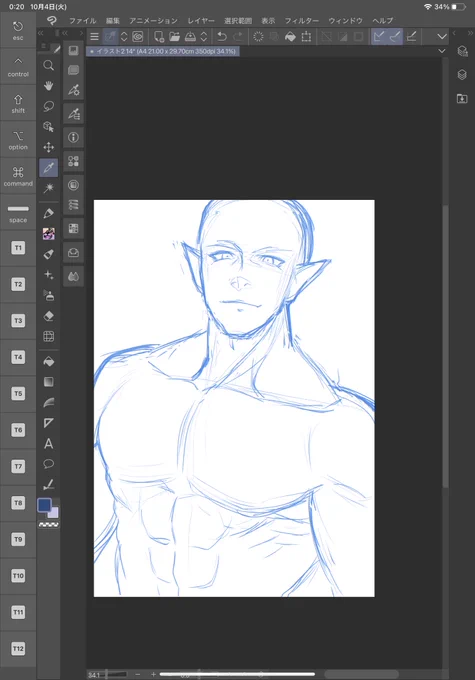
Task: Open the 選択範囲 menu
Action: 238,20
